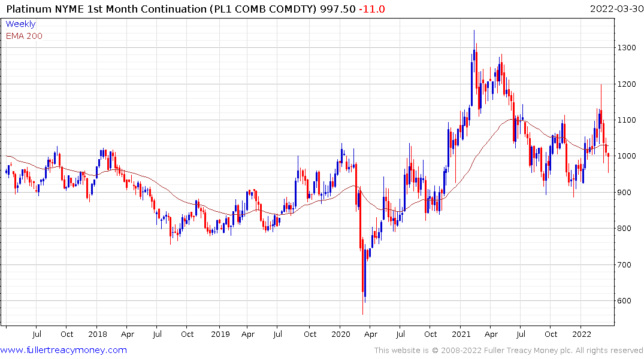Click the 1000 price axis label
This screenshot has width=644, height=359.
pos(627,156)
